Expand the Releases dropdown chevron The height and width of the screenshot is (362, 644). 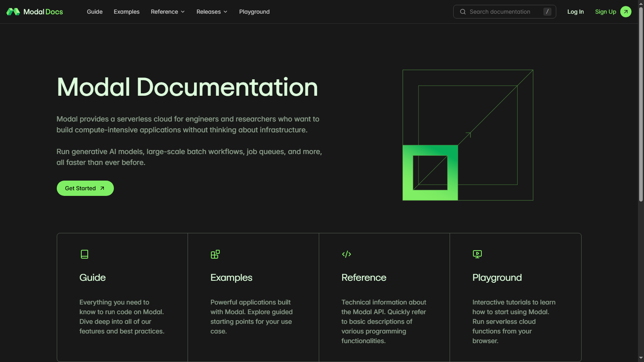tap(225, 12)
